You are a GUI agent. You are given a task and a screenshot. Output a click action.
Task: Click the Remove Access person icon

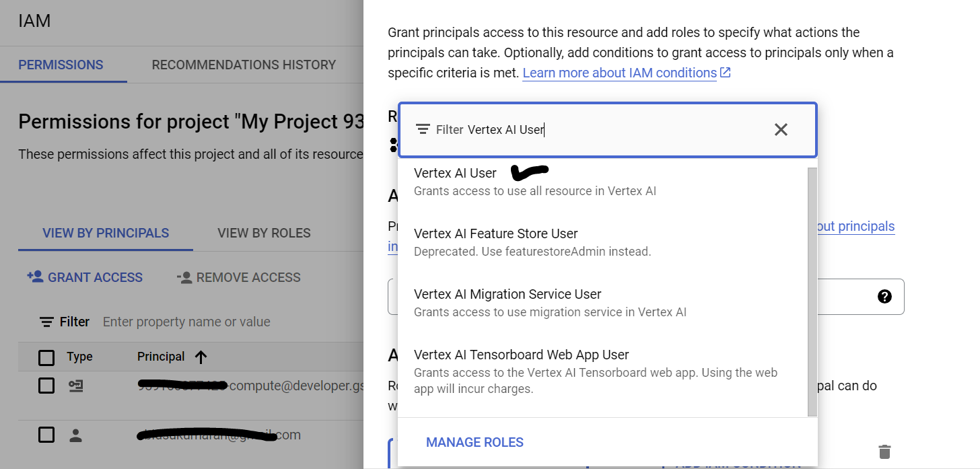coord(184,277)
